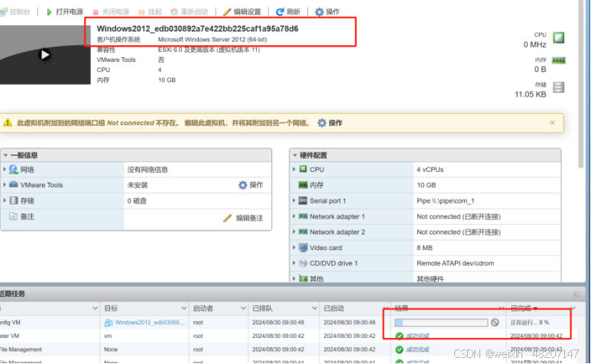Dismiss the network warning banner

pos(552,122)
